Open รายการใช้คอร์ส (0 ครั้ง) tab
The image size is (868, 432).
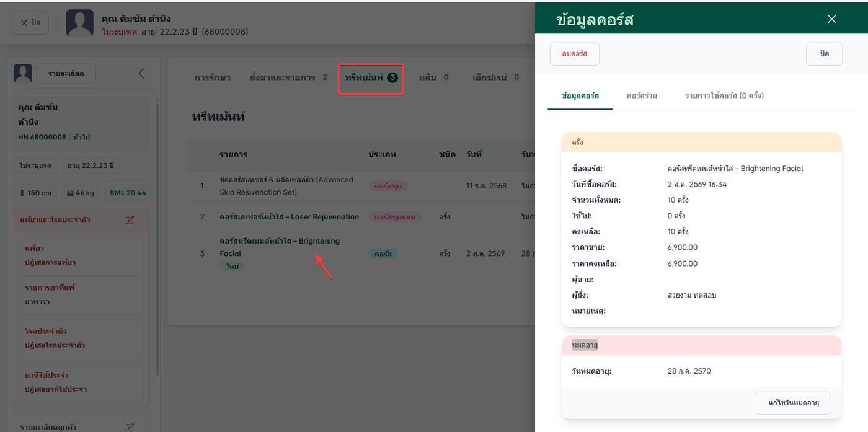point(724,96)
